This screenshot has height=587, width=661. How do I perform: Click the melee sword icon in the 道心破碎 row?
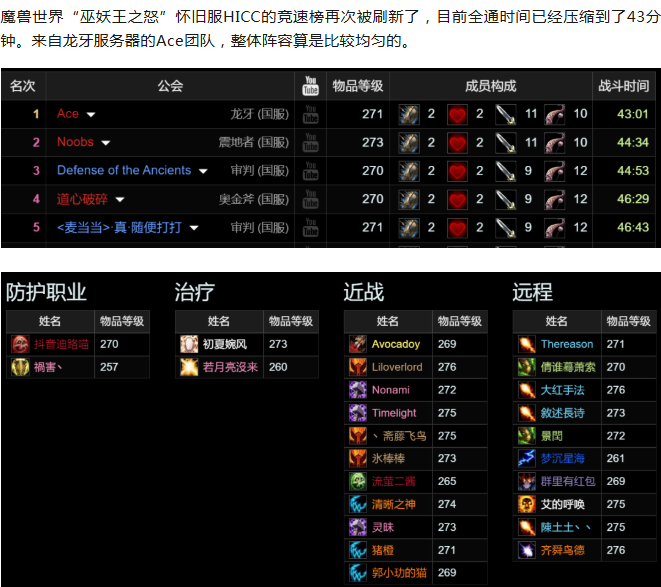[505, 199]
